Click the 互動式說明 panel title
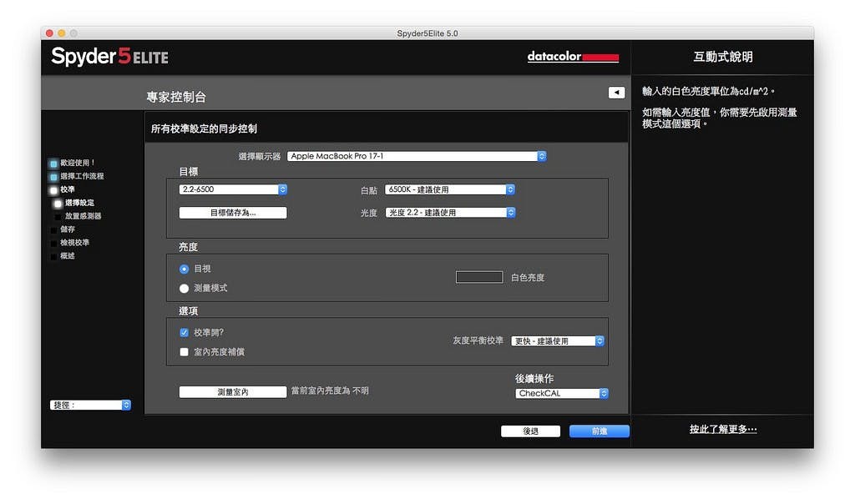855x504 pixels. click(x=723, y=57)
